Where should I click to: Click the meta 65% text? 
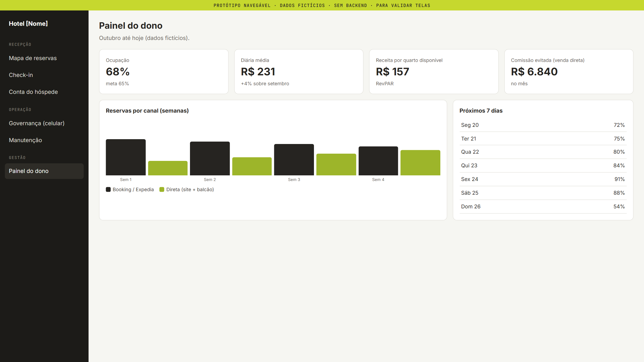[117, 84]
